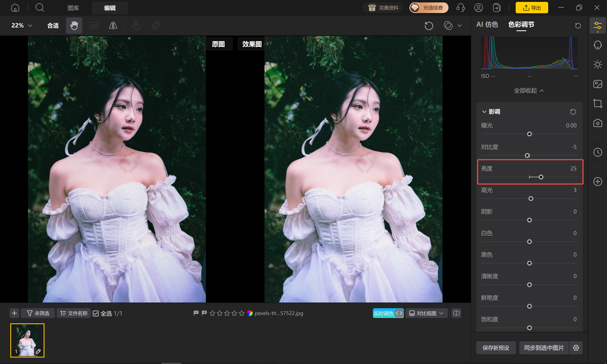This screenshot has width=607, height=364.
Task: Click the 亮度 slider handle
Action: (541, 177)
